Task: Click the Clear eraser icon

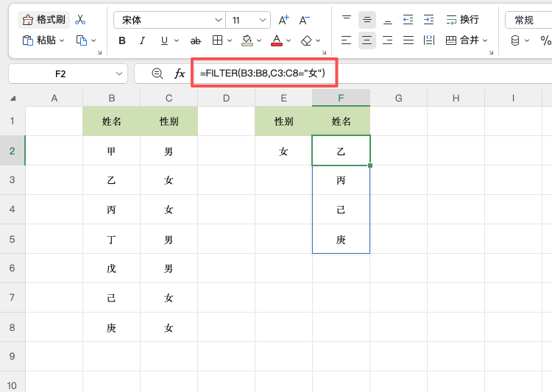Action: click(306, 41)
